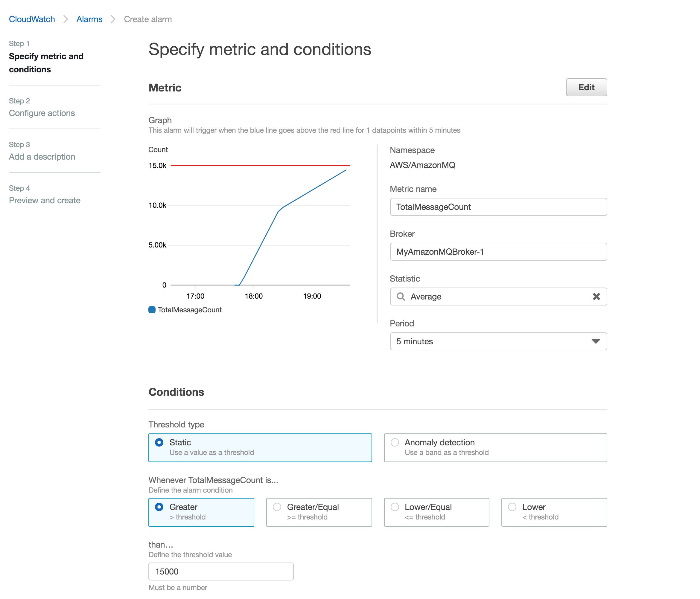
Task: Click the breadcrumb chevron after Alarms
Action: [113, 19]
